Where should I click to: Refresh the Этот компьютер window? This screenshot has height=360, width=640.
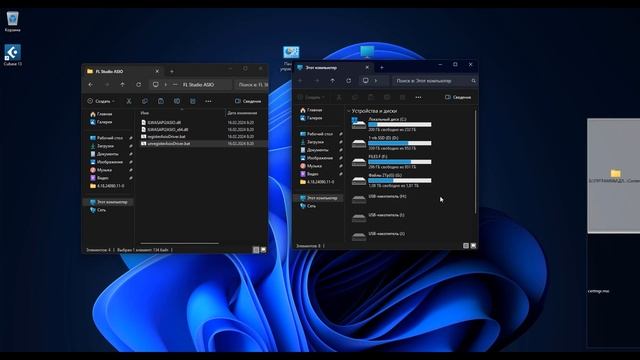(349, 81)
